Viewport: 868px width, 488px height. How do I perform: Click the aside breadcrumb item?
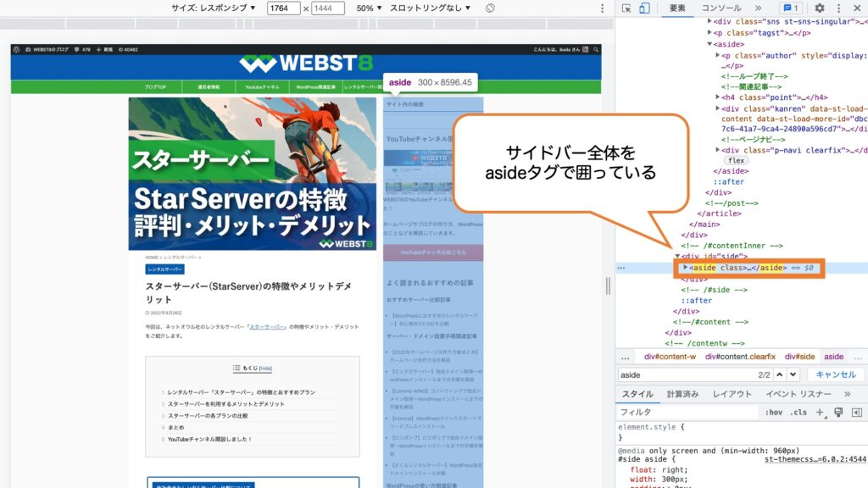[834, 357]
